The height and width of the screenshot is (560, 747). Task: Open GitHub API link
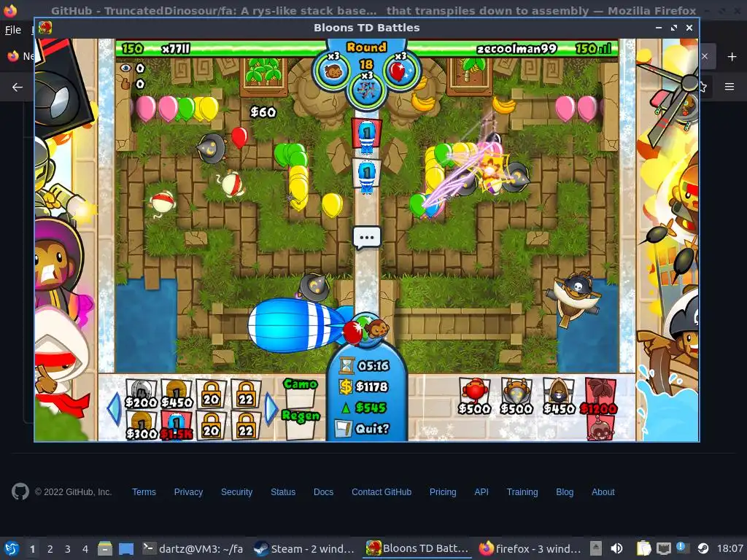[x=481, y=492]
